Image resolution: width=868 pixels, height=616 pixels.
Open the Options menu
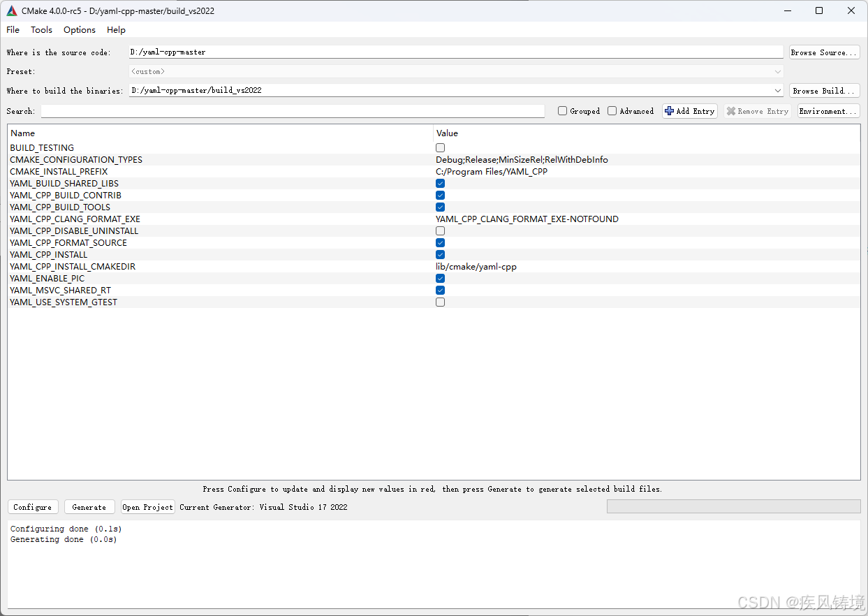(80, 30)
